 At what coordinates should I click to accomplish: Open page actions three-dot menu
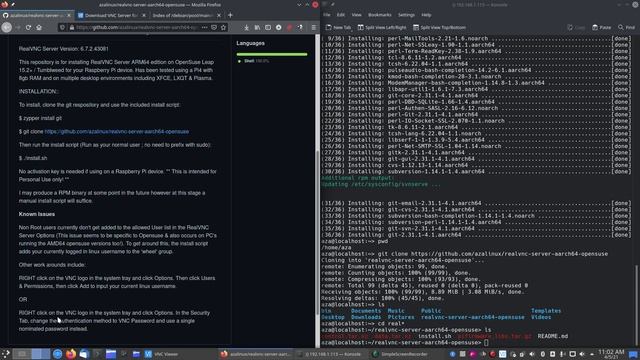[x=204, y=27]
